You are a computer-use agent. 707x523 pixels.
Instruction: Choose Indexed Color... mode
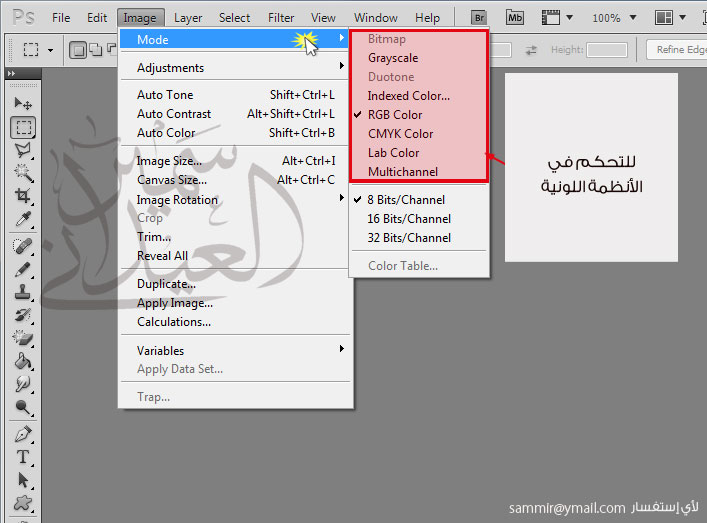[x=419, y=96]
